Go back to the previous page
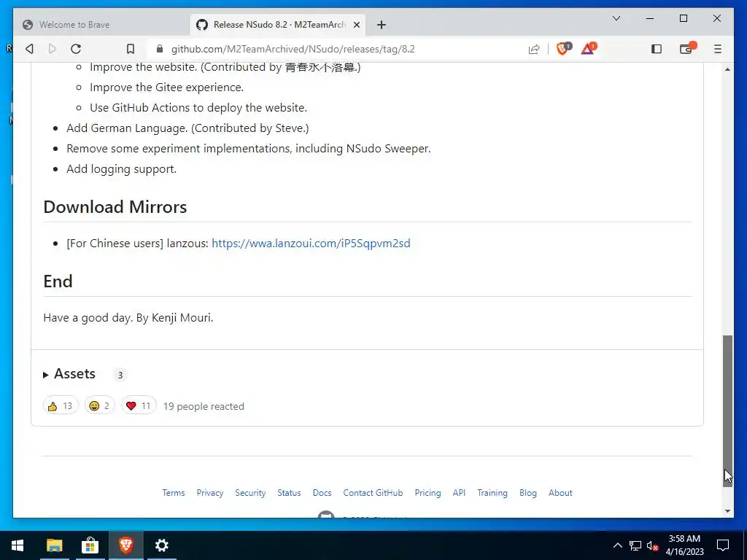Viewport: 747px width, 560px height. click(29, 49)
